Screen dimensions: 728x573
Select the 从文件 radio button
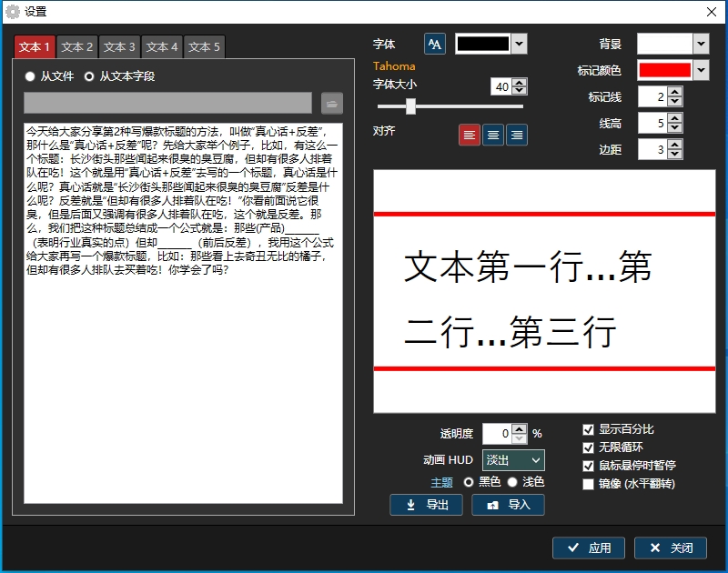pos(28,76)
